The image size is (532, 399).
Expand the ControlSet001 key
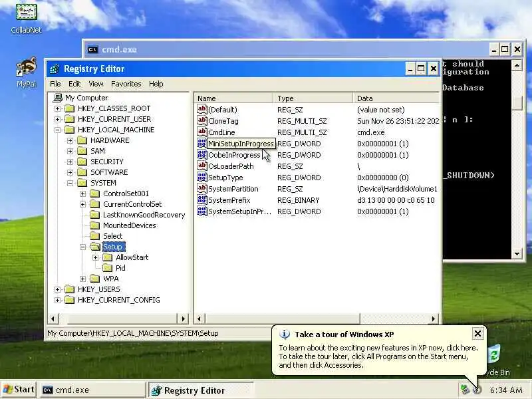(x=82, y=194)
